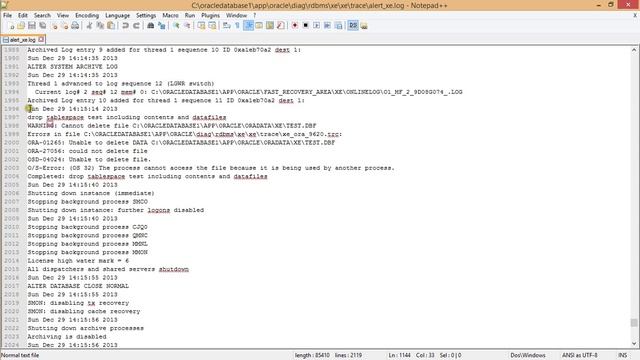Click the Paste clipboard toolbar icon

(111, 26)
